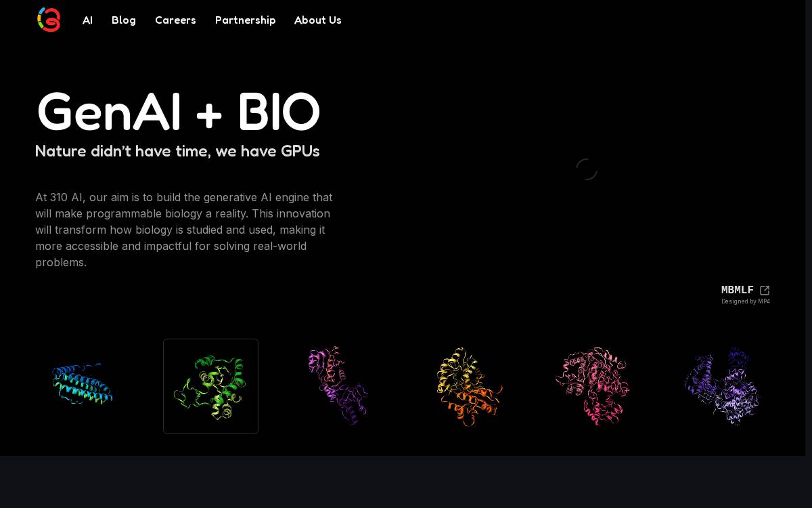Open About Us from navigation
Screen dimensions: 812x508
coord(318,20)
